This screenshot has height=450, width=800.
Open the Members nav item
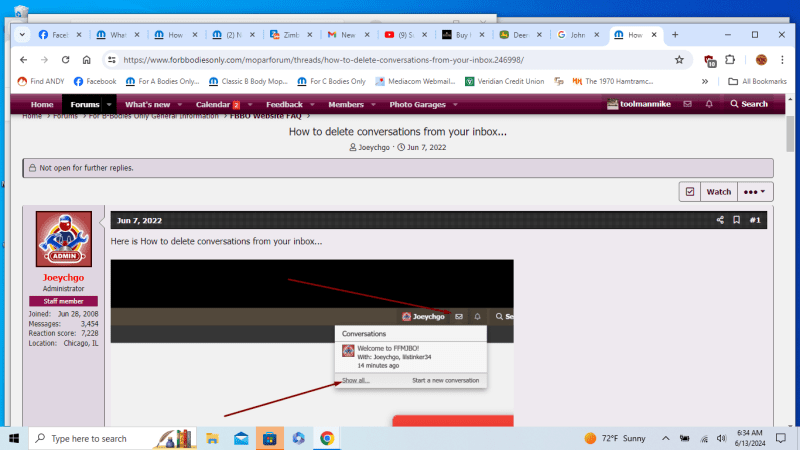[x=346, y=105]
